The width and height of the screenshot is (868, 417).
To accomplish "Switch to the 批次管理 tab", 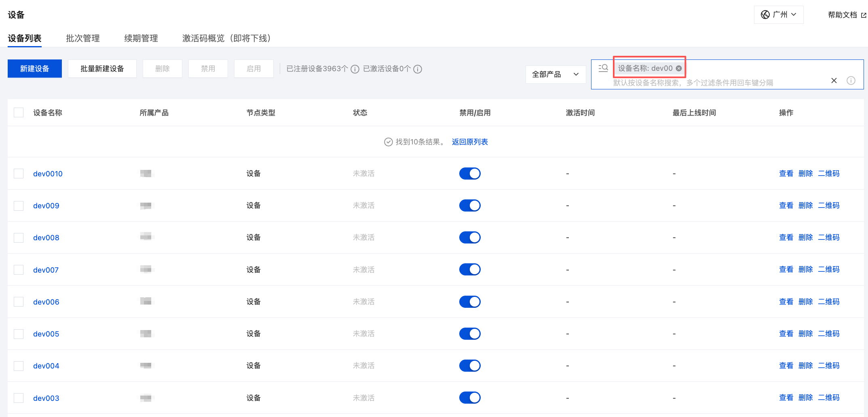I will (83, 38).
